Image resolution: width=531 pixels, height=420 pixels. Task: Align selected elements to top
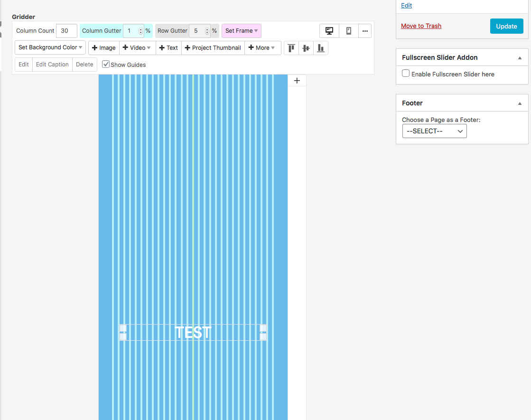[291, 48]
